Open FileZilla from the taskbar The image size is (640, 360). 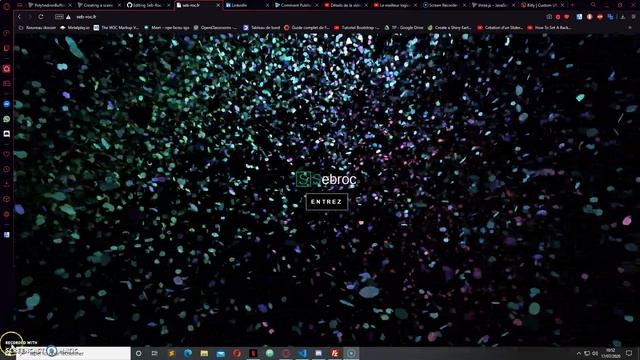tap(335, 353)
